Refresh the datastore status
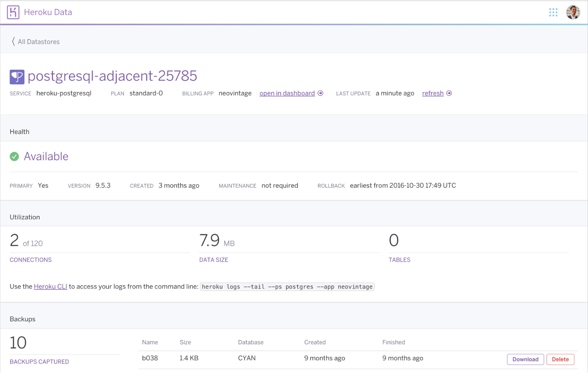Image resolution: width=588 pixels, height=392 pixels. click(432, 93)
